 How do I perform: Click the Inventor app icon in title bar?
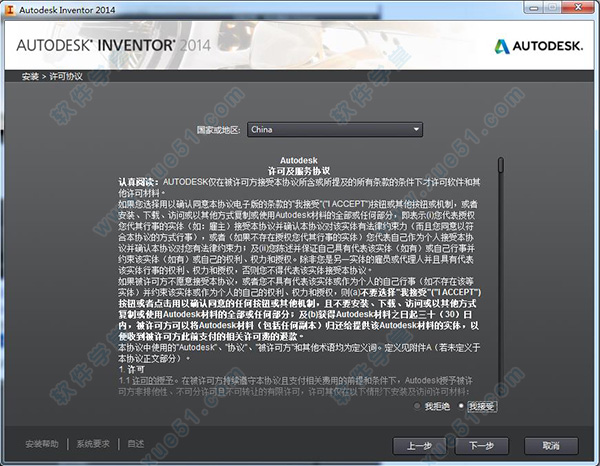point(10,10)
